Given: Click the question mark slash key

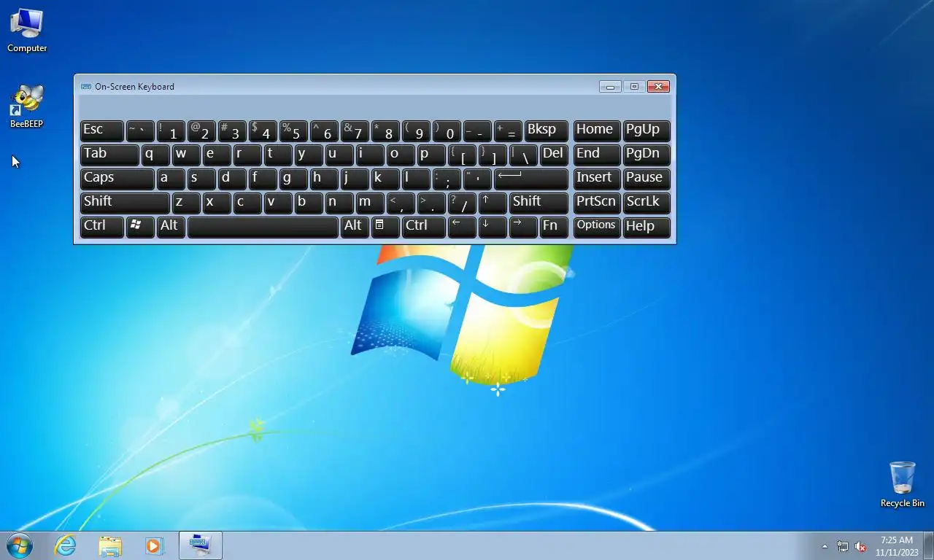Looking at the screenshot, I should pos(462,203).
